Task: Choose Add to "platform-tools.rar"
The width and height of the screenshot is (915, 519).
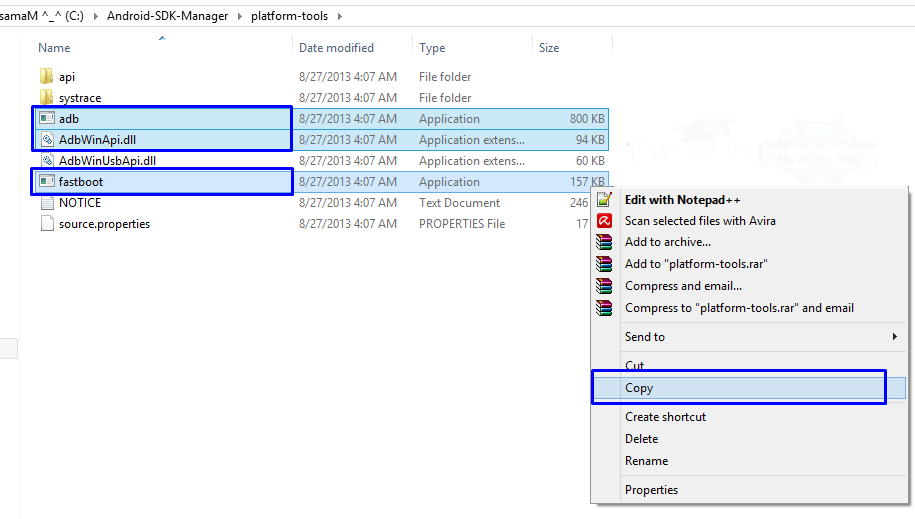Action: [x=696, y=264]
